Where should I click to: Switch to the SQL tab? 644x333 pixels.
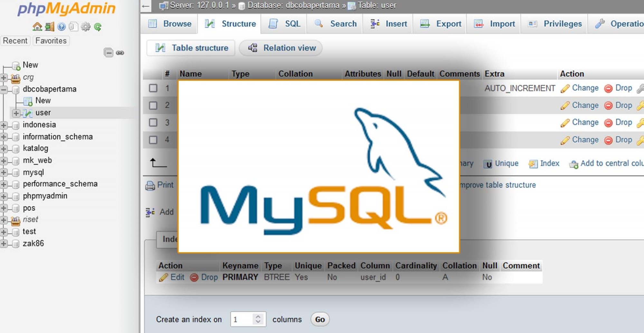[x=284, y=24]
